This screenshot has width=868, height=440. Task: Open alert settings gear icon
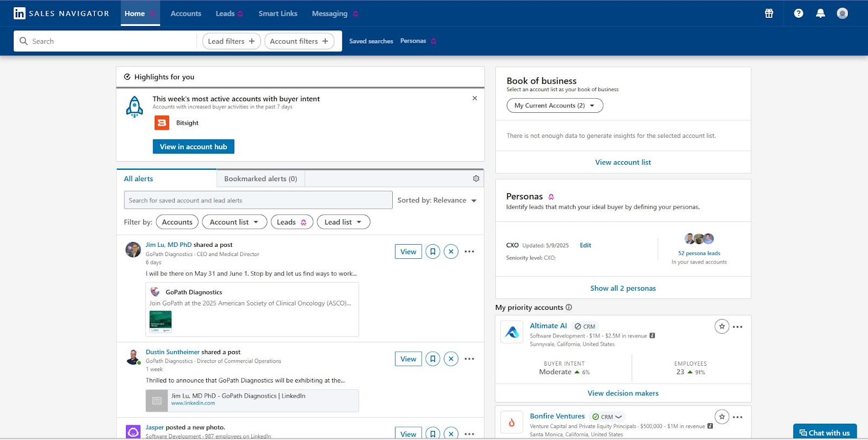tap(476, 178)
